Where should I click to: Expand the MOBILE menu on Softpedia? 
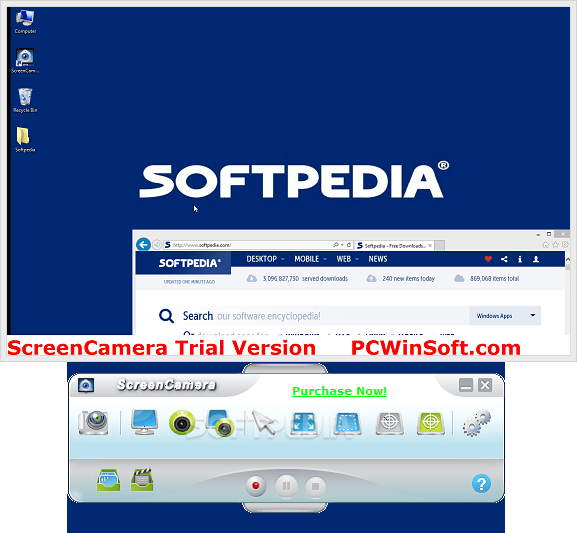point(310,259)
